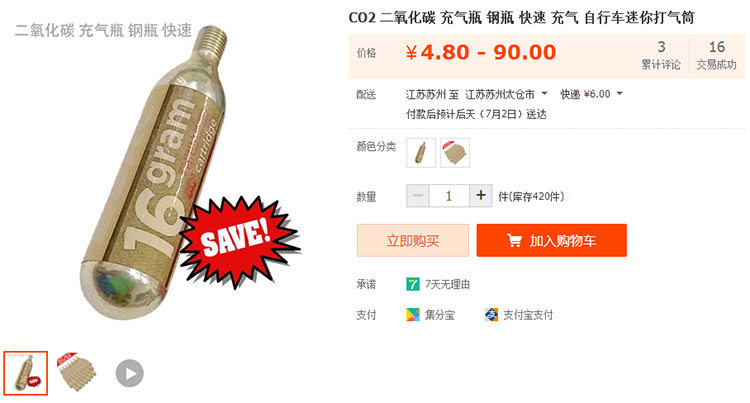Click the 支付宝支付 Alipay icon
This screenshot has width=750, height=403.
(x=491, y=315)
